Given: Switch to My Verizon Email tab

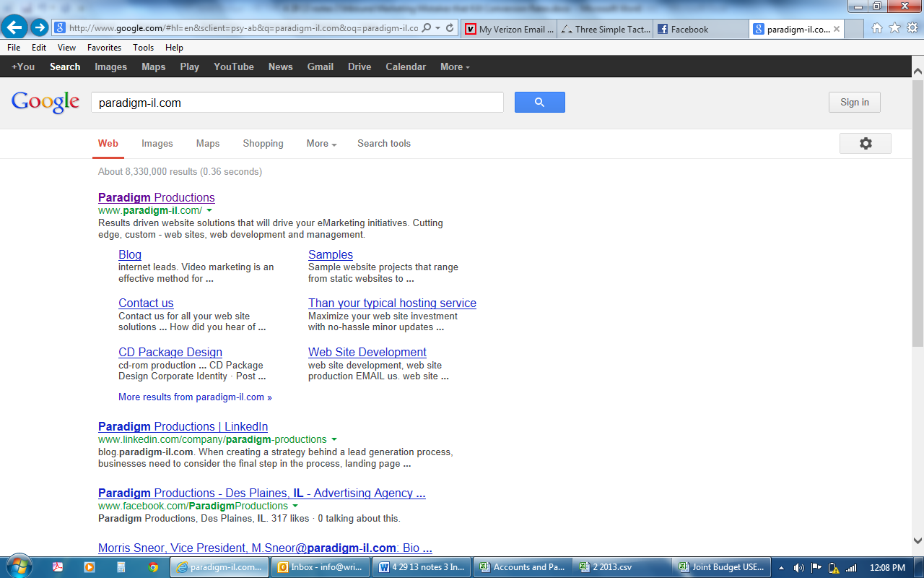Looking at the screenshot, I should pyautogui.click(x=510, y=30).
